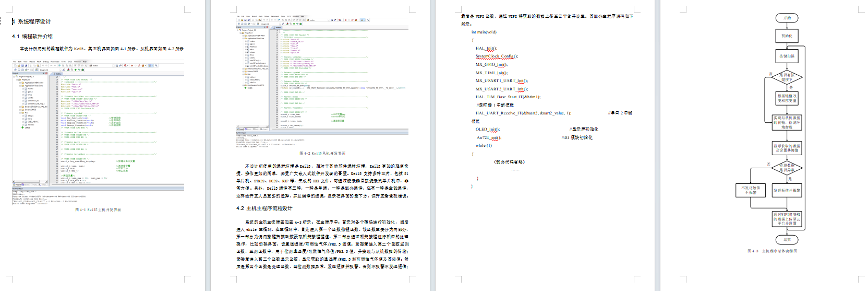The image size is (868, 291).
Task: Click code line 'MX_USART2_UART_Init();'
Action: pyautogui.click(x=501, y=89)
